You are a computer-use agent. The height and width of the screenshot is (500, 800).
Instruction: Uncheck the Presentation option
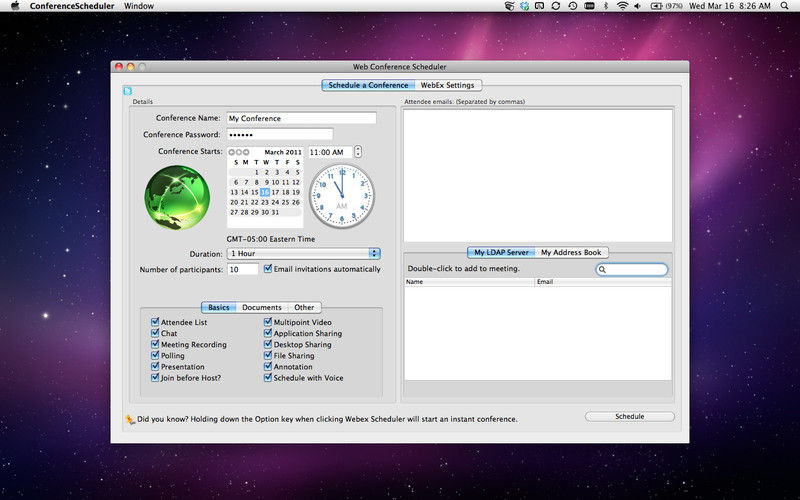tap(155, 366)
